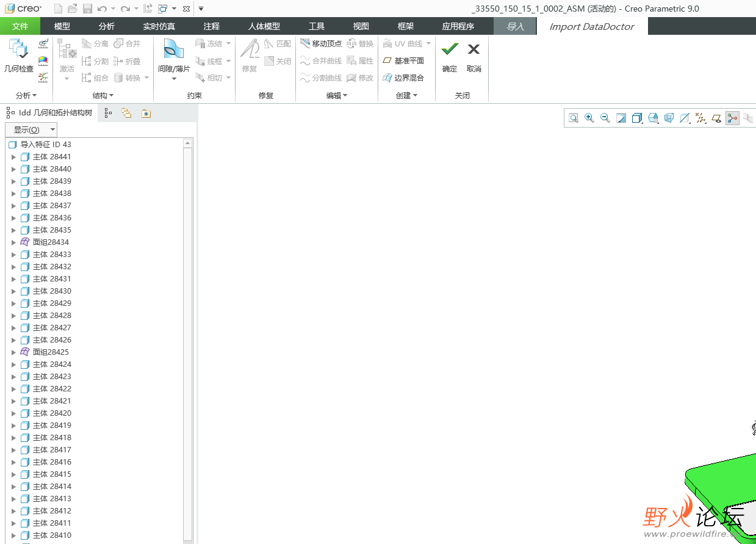Screen dimensions: 756x544
Task: Switch to the model tree tab icon
Action: pyautogui.click(x=108, y=113)
